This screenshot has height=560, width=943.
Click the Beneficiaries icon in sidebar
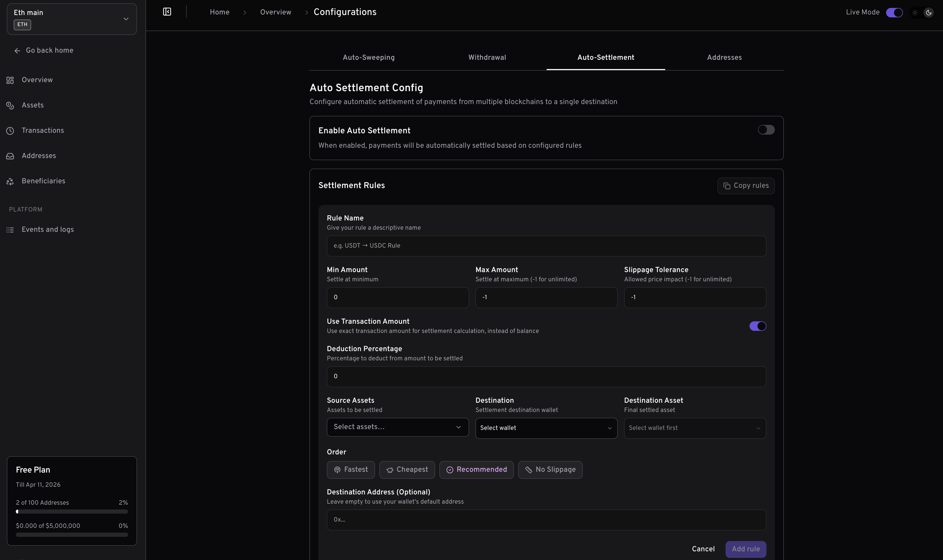[10, 181]
